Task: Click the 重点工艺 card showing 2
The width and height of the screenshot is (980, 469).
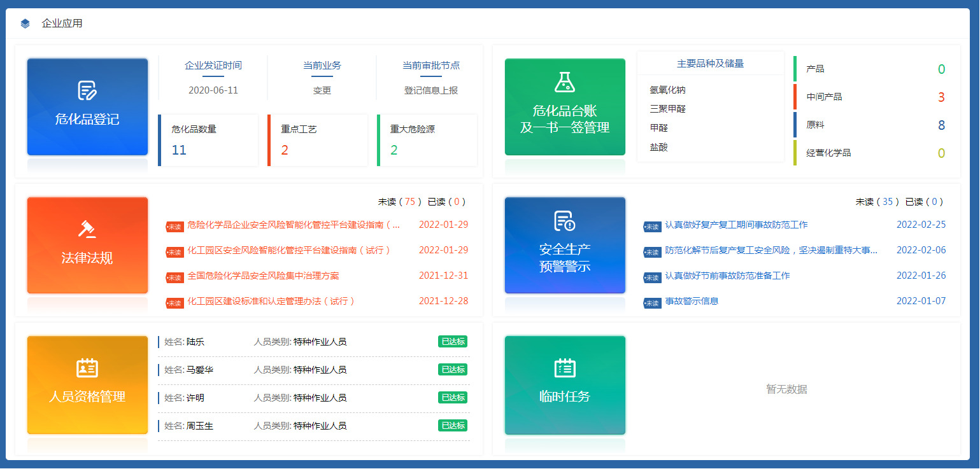Action: tap(318, 140)
